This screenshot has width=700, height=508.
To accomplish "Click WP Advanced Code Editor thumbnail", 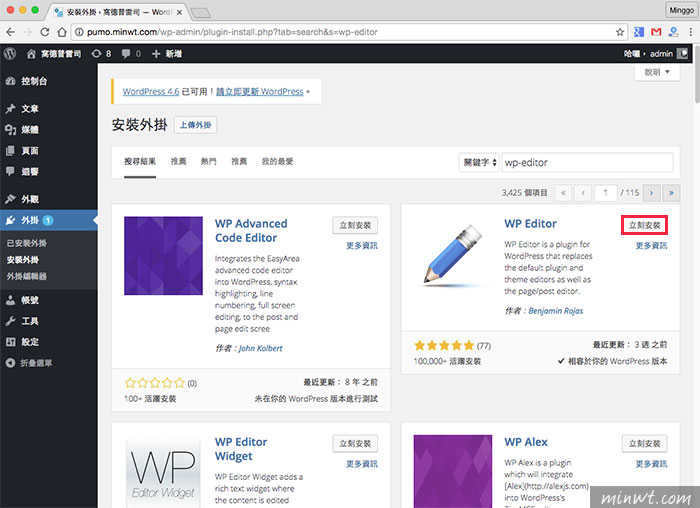I will point(163,256).
